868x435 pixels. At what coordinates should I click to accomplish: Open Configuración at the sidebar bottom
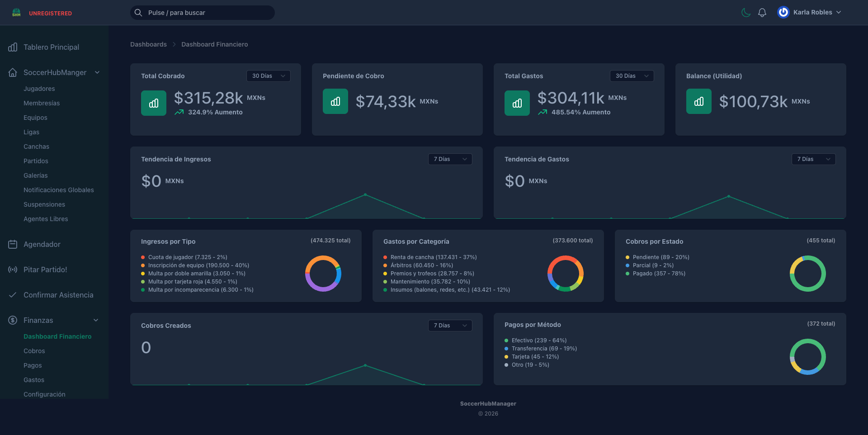(x=44, y=394)
